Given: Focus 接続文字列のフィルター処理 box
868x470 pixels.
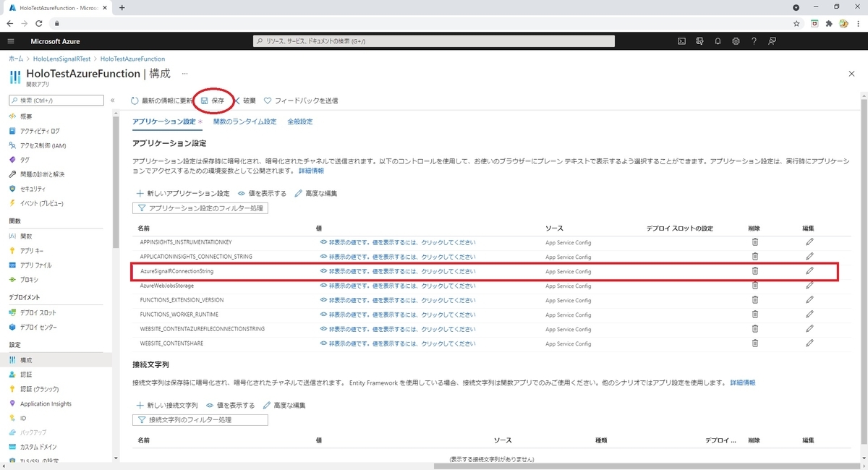Looking at the screenshot, I should click(200, 419).
